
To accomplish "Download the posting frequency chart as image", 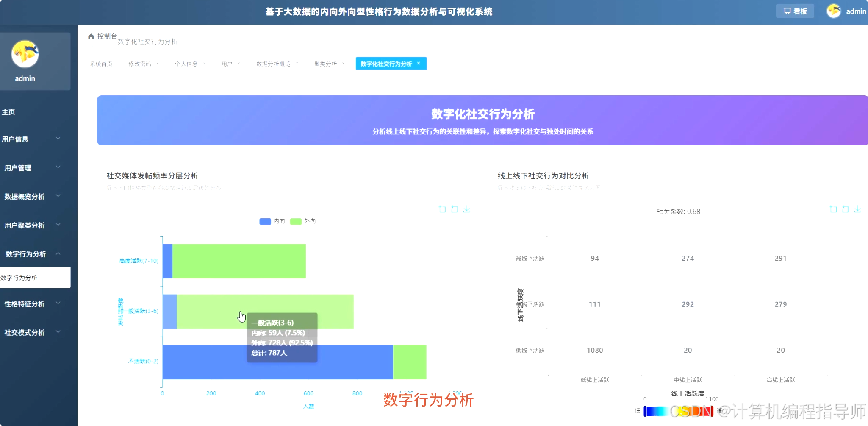I will click(x=466, y=209).
